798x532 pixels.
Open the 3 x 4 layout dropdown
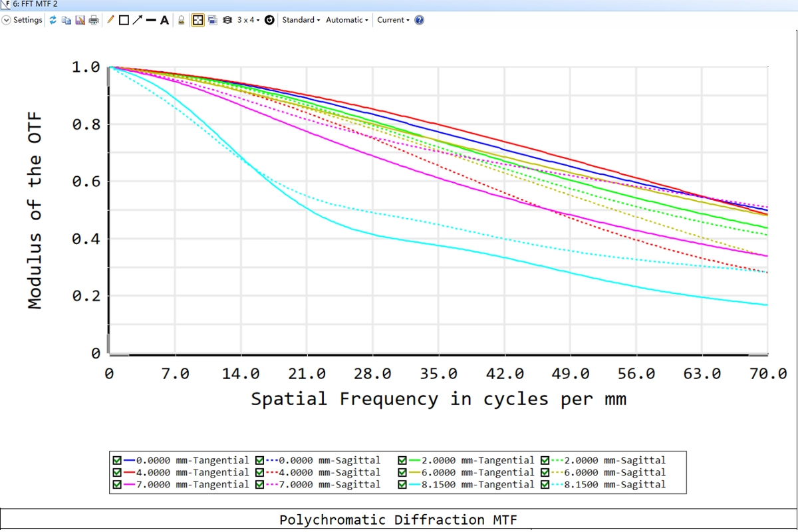coord(249,20)
